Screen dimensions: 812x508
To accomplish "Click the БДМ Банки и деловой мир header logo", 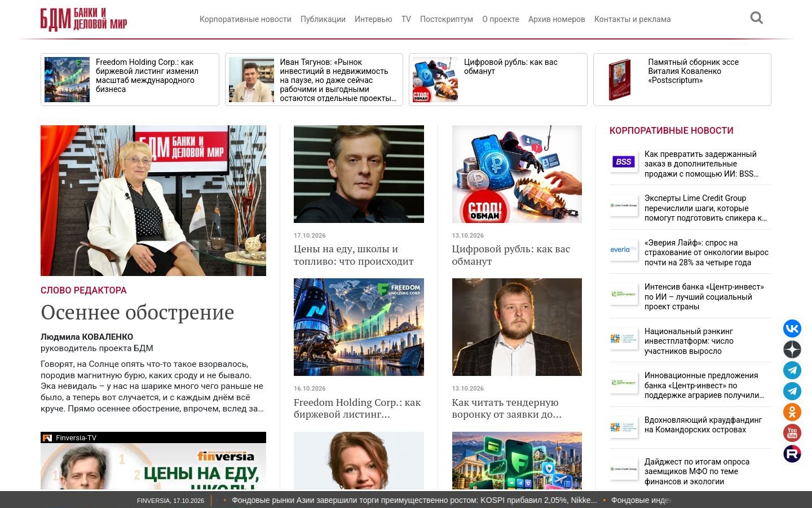I will click(x=83, y=19).
